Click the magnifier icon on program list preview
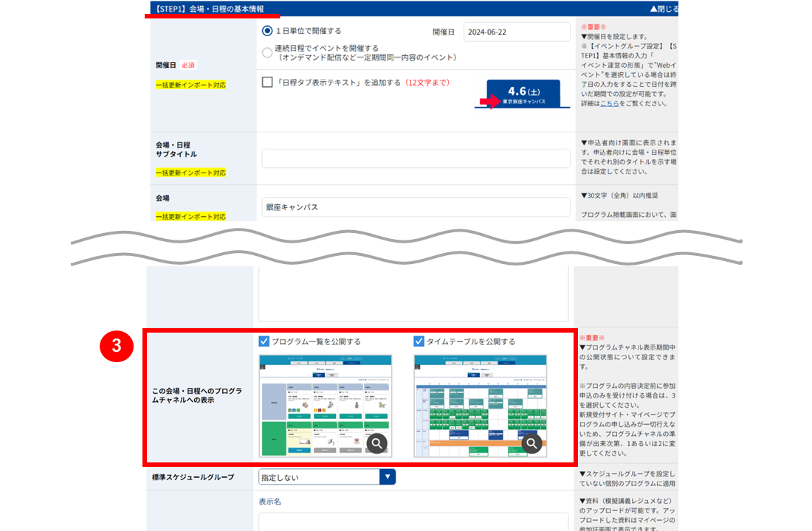The height and width of the screenshot is (531, 812). [x=377, y=443]
